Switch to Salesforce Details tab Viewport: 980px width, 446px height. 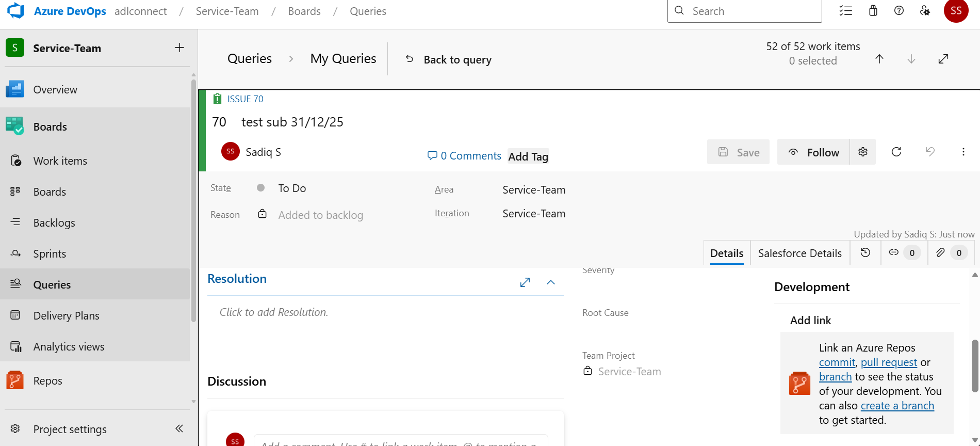click(x=800, y=253)
